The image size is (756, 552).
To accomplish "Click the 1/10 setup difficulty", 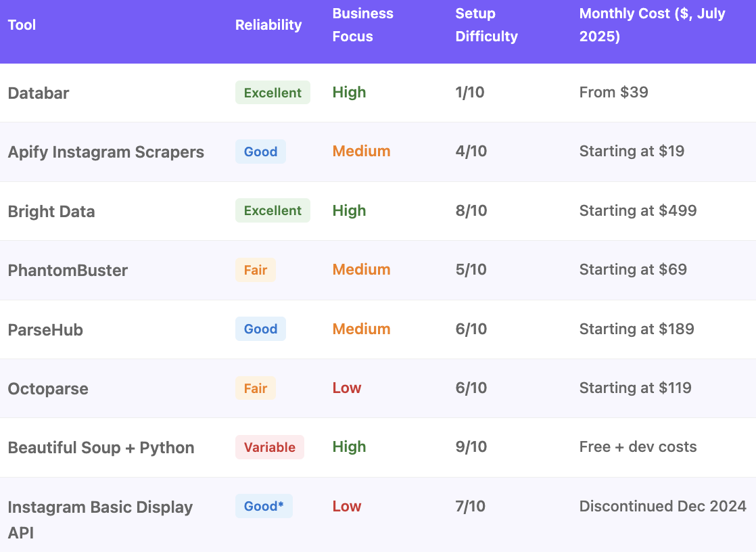I will 470,92.
